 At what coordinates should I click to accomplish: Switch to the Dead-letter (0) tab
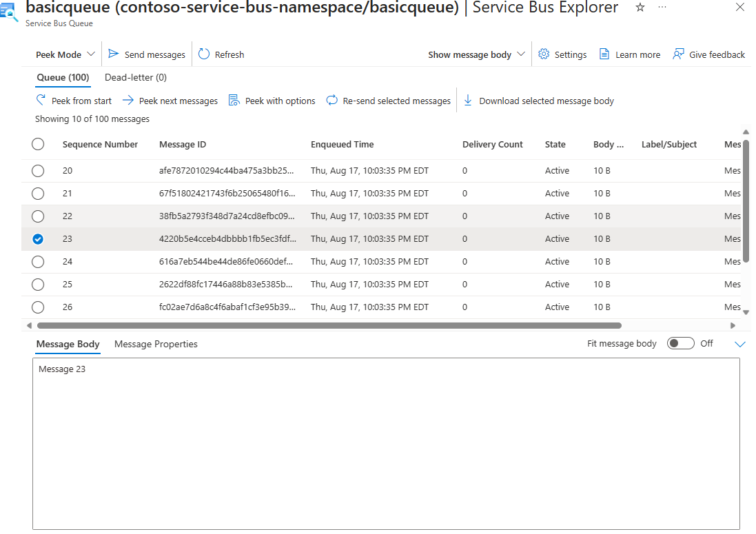tap(136, 78)
